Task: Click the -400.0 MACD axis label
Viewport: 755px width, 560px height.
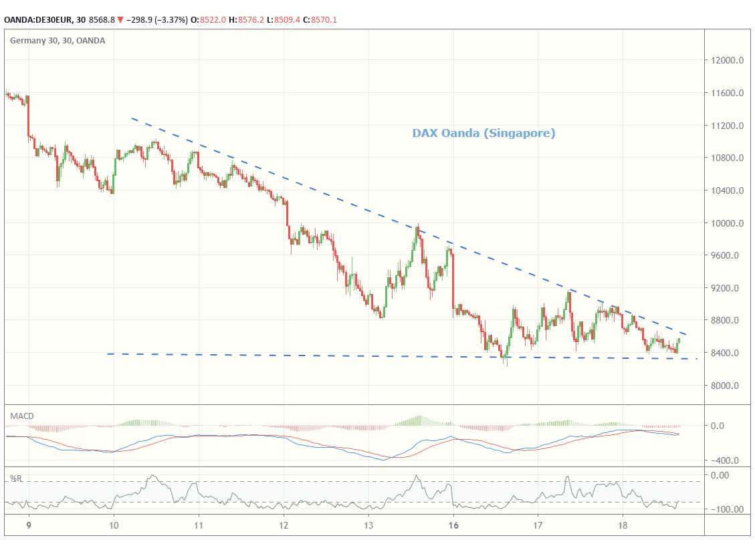Action: pyautogui.click(x=725, y=460)
